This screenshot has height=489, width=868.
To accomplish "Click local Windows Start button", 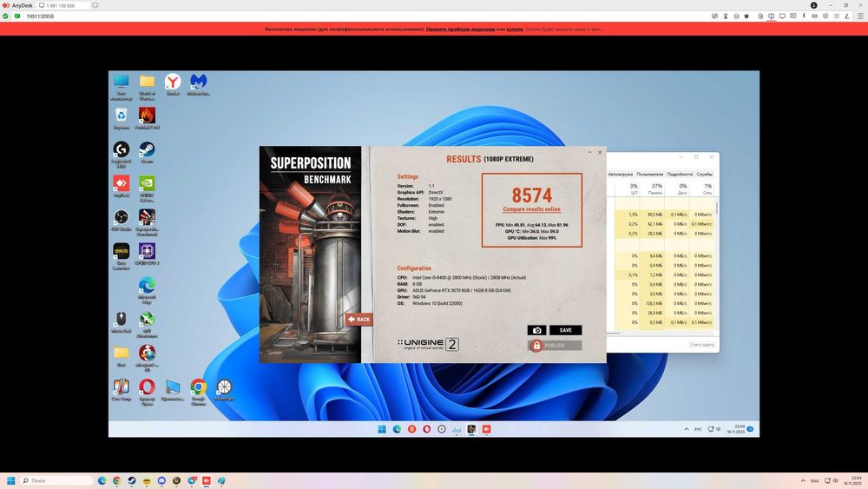I will point(10,480).
